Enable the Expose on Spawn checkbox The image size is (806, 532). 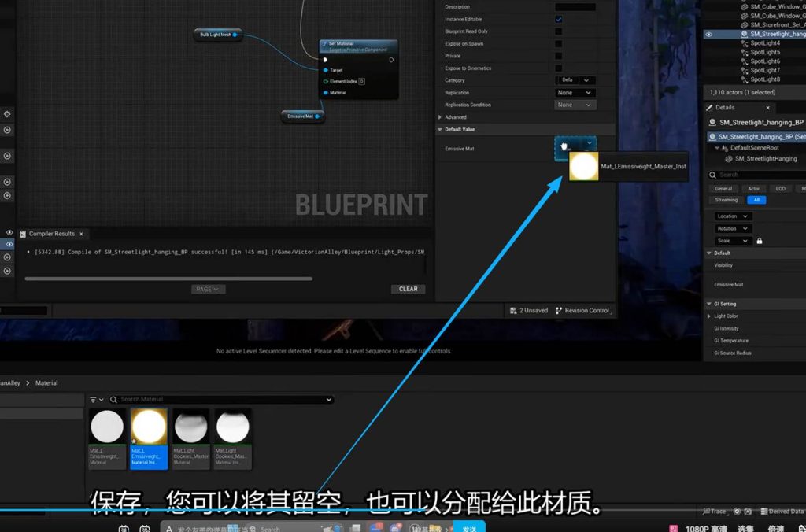click(x=559, y=43)
